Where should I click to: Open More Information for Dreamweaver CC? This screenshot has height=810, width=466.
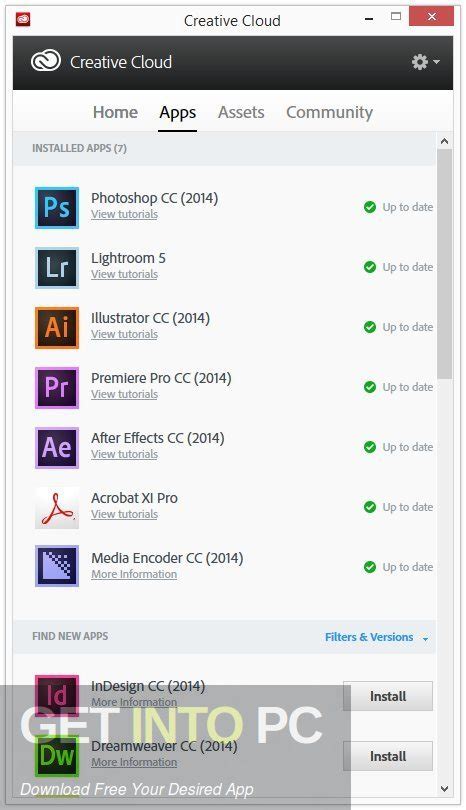134,762
